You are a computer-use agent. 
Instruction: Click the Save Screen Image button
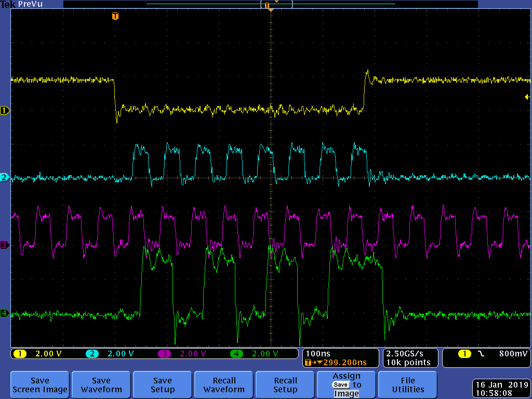pos(40,384)
